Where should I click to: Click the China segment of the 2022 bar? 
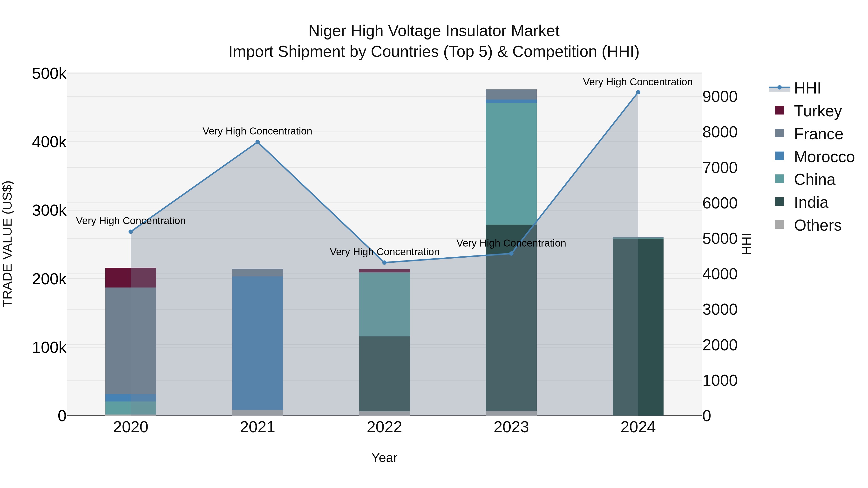pyautogui.click(x=385, y=304)
